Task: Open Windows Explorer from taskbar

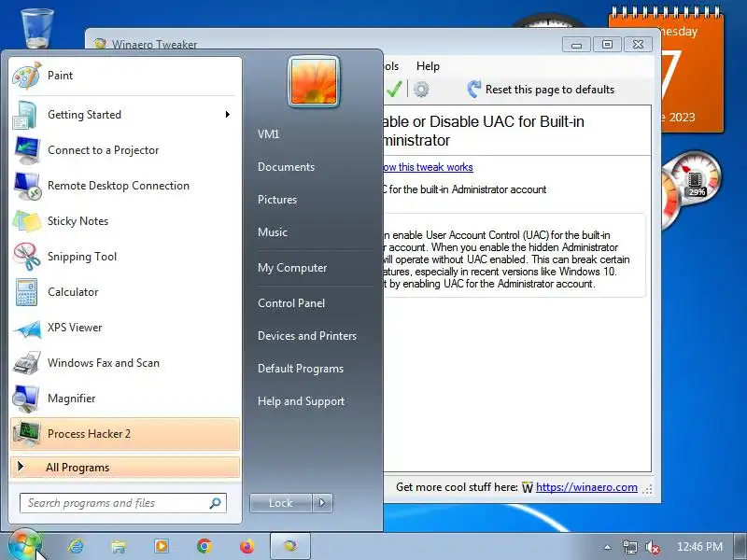Action: (119, 546)
